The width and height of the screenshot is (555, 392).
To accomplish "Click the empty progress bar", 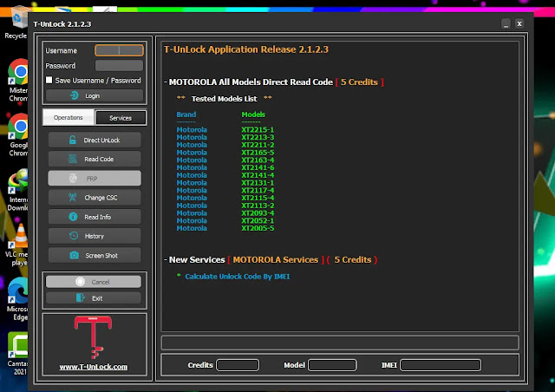I will click(340, 343).
